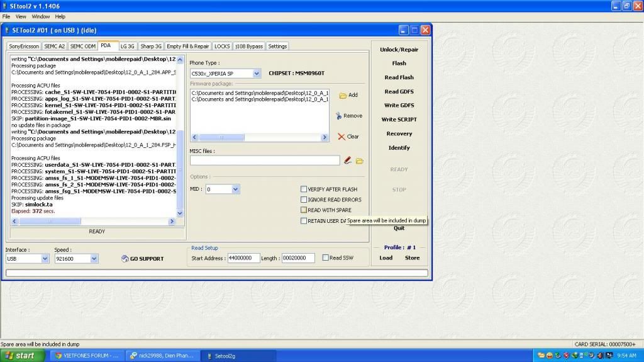644x362 pixels.
Task: Click the log panel vertical scrollbar
Action: pyautogui.click(x=179, y=136)
